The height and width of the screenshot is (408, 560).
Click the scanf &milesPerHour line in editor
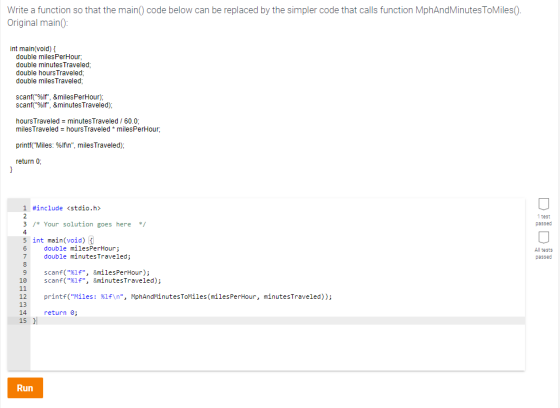[x=97, y=273]
